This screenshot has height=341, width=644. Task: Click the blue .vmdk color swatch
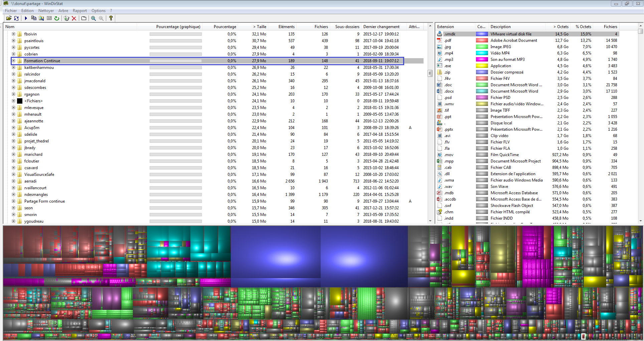482,34
